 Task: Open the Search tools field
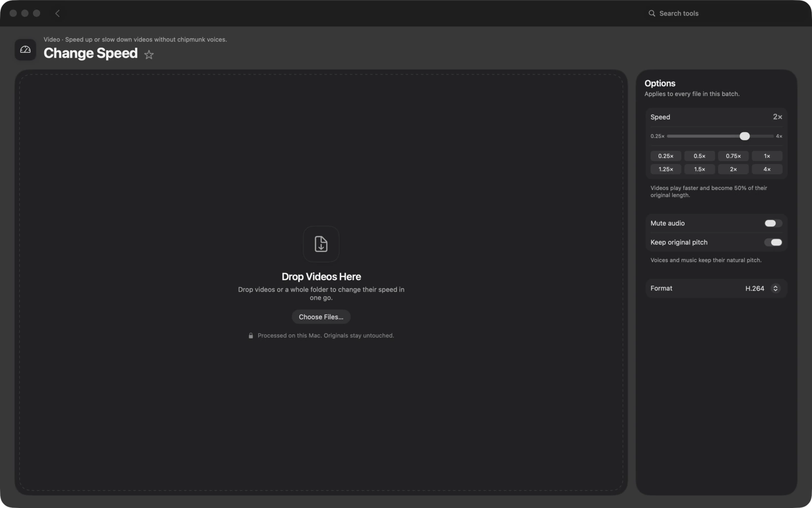[x=721, y=13]
